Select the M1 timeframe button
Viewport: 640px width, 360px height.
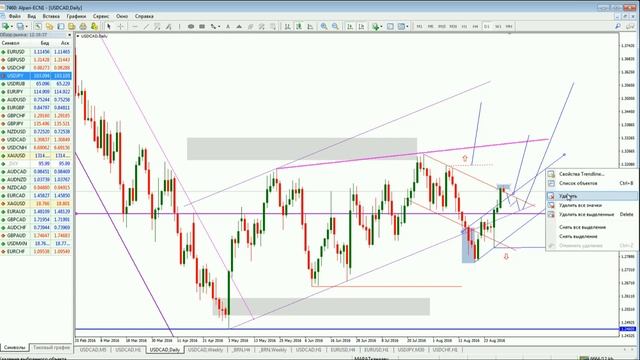pyautogui.click(x=419, y=27)
